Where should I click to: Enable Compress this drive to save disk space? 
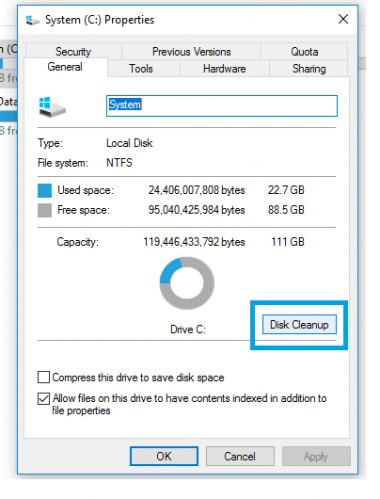(44, 377)
